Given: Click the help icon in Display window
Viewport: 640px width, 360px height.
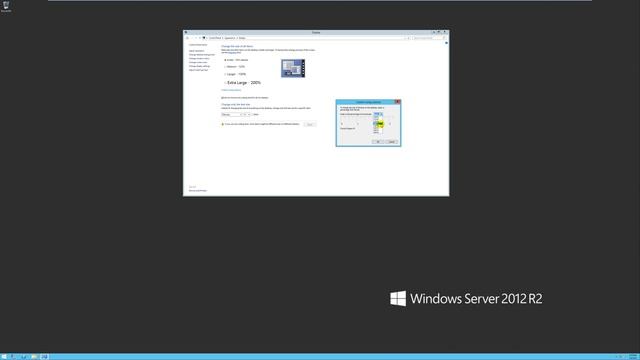Looking at the screenshot, I should [x=446, y=43].
